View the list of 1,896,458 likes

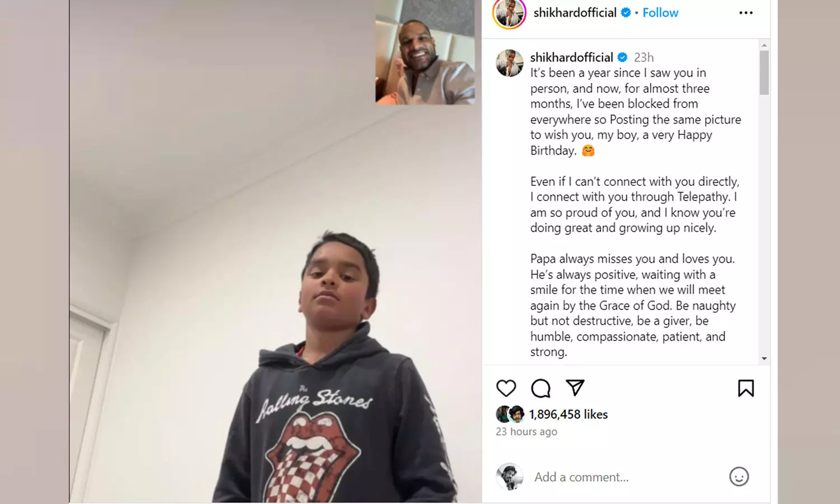pyautogui.click(x=568, y=414)
